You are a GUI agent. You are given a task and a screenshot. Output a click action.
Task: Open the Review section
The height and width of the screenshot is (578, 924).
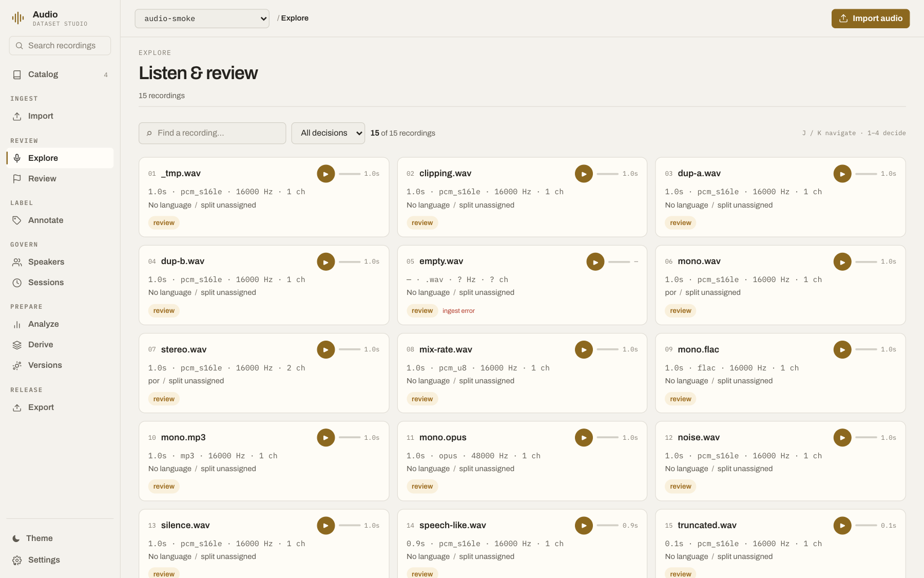(x=60, y=179)
